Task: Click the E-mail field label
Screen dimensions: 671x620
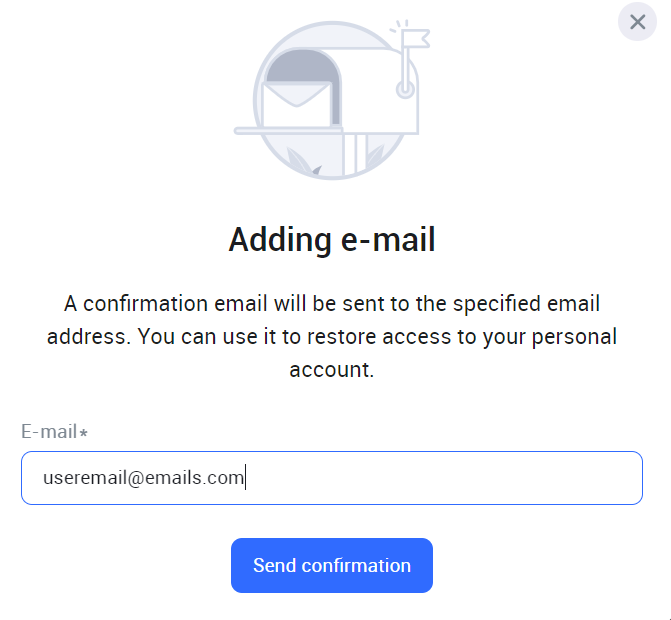Action: [x=49, y=432]
